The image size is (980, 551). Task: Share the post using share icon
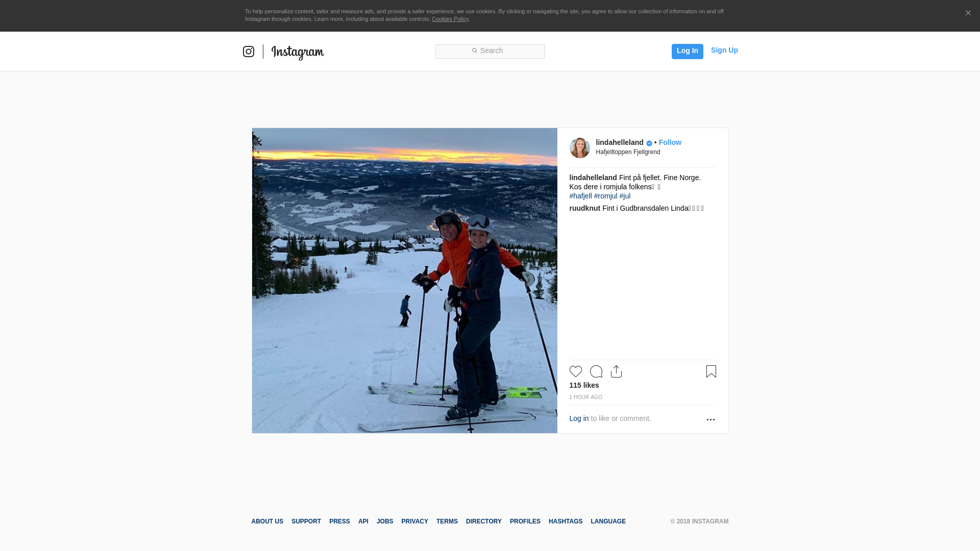click(616, 371)
